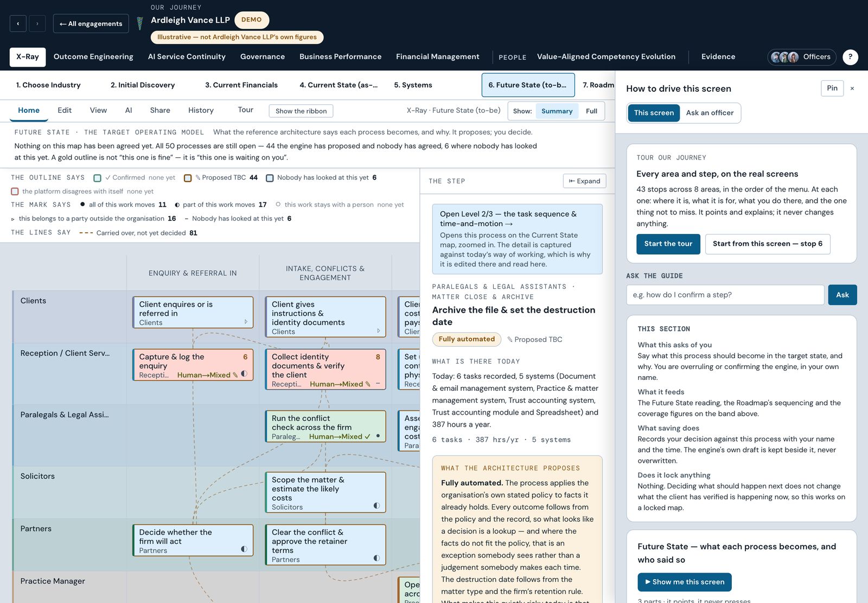The image size is (868, 603).
Task: Click the Fully automated gold badge
Action: tap(467, 339)
